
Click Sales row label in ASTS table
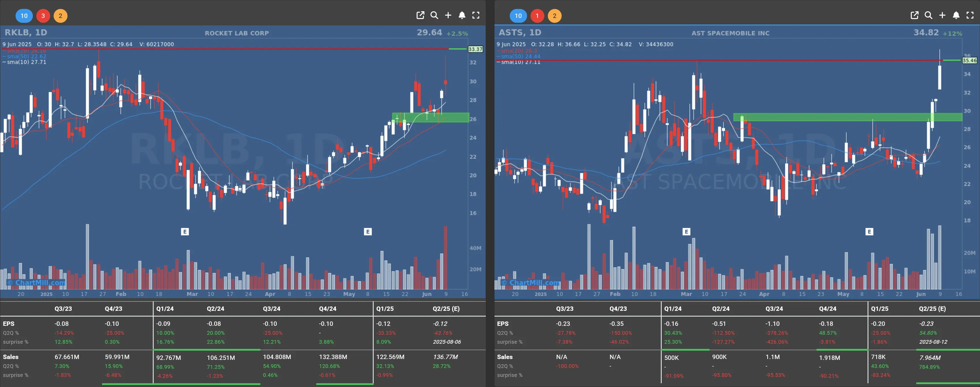(505, 357)
